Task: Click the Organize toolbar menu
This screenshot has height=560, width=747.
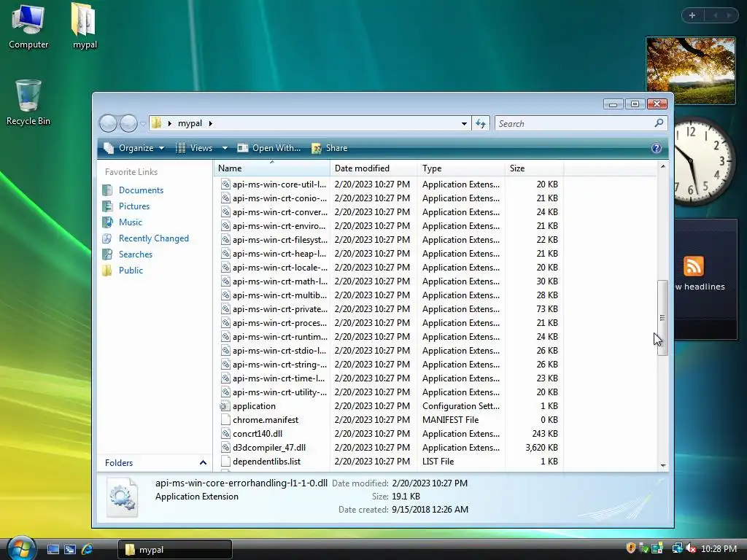Action: (x=134, y=148)
